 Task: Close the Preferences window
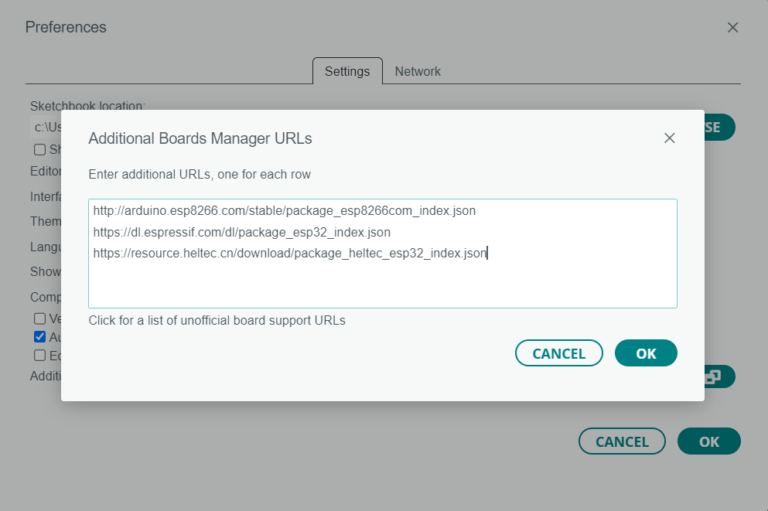(x=732, y=28)
